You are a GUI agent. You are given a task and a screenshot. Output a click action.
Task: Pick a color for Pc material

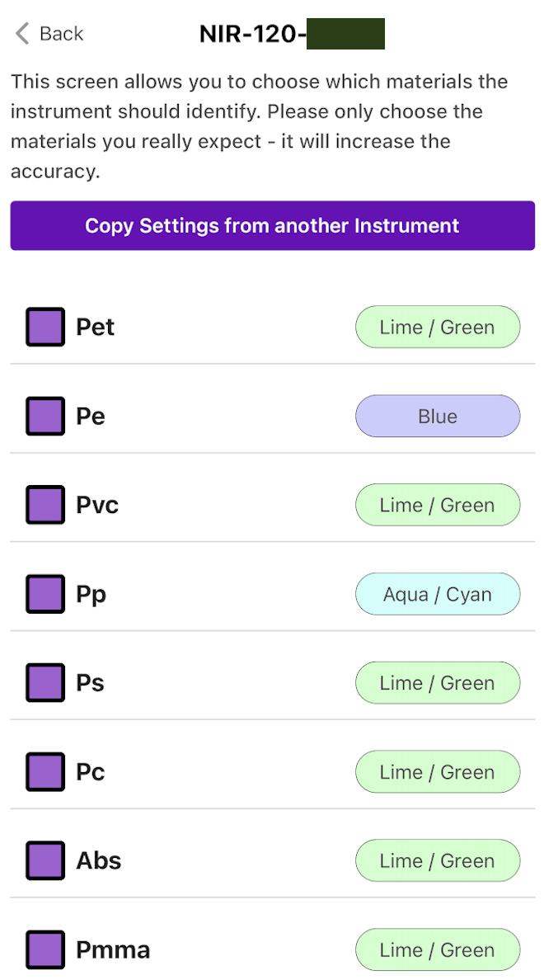438,772
